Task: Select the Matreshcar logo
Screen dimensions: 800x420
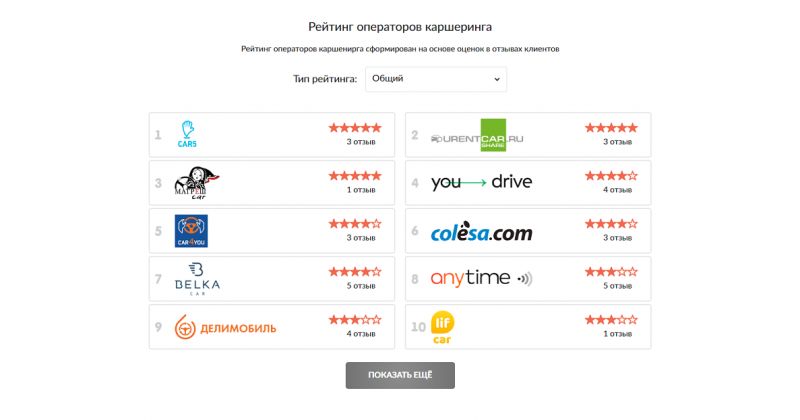Action: 196,182
